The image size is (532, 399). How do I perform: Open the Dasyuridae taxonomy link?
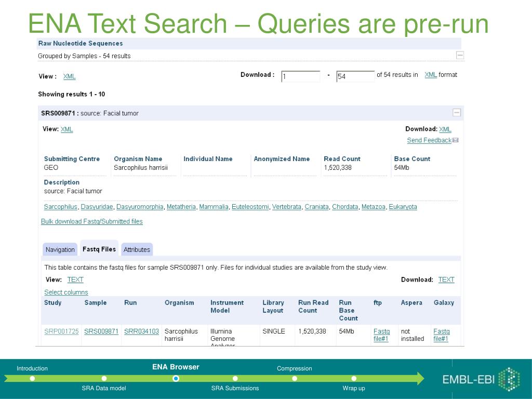pos(97,207)
